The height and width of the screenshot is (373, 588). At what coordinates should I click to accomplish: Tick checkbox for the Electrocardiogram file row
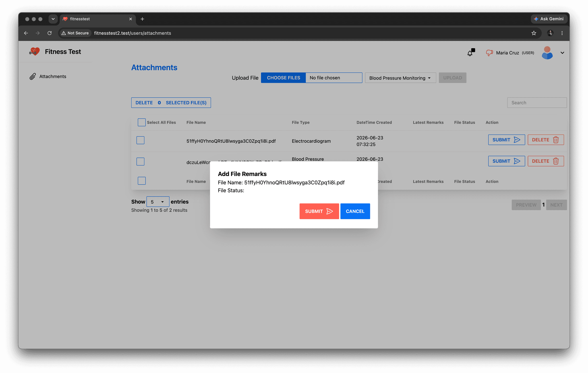140,140
